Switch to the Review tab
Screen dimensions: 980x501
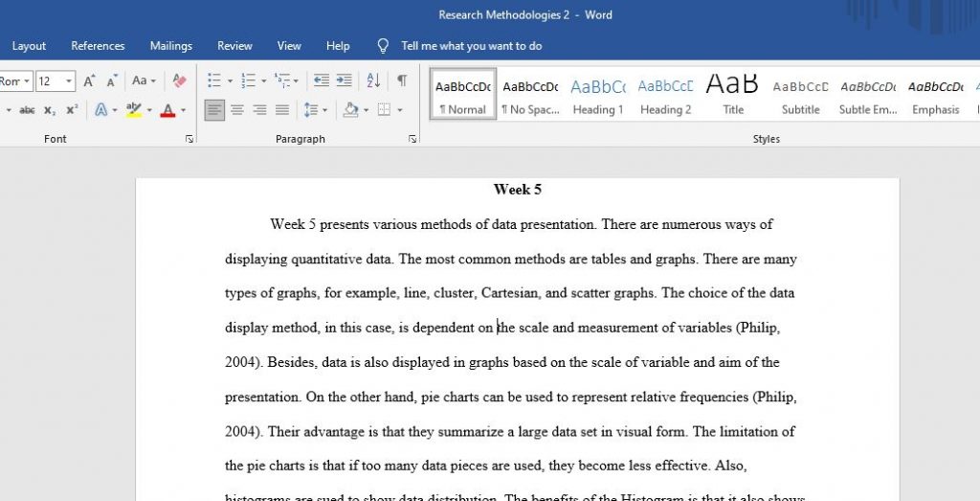click(235, 46)
